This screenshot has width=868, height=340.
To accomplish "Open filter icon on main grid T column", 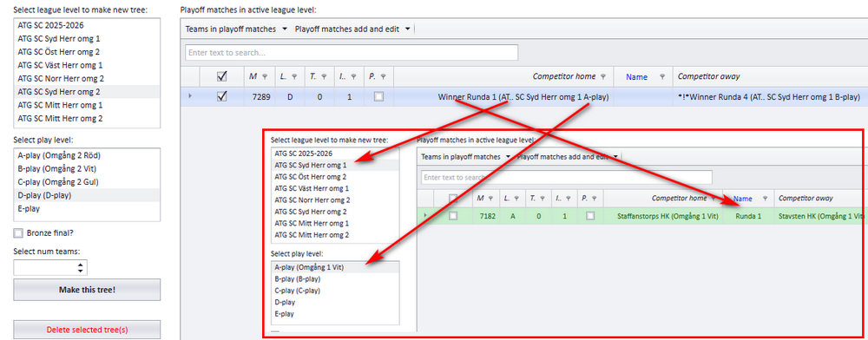I will [324, 77].
